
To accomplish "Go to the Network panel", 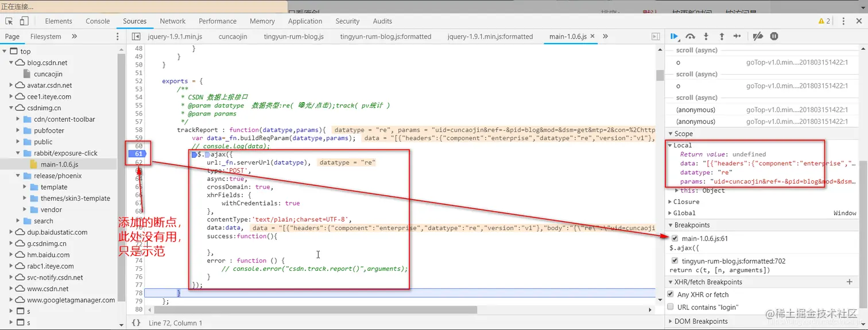I will (x=173, y=21).
